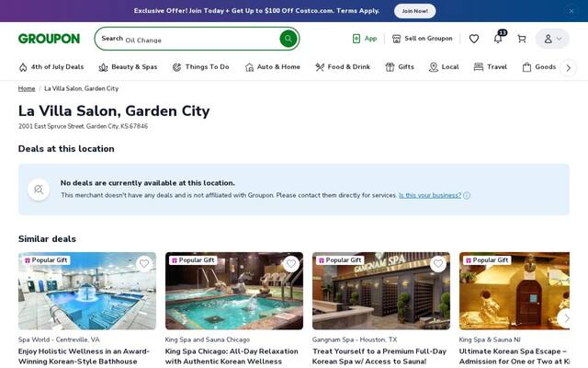Click the green search magnifier button
588x368 pixels.
pos(288,39)
